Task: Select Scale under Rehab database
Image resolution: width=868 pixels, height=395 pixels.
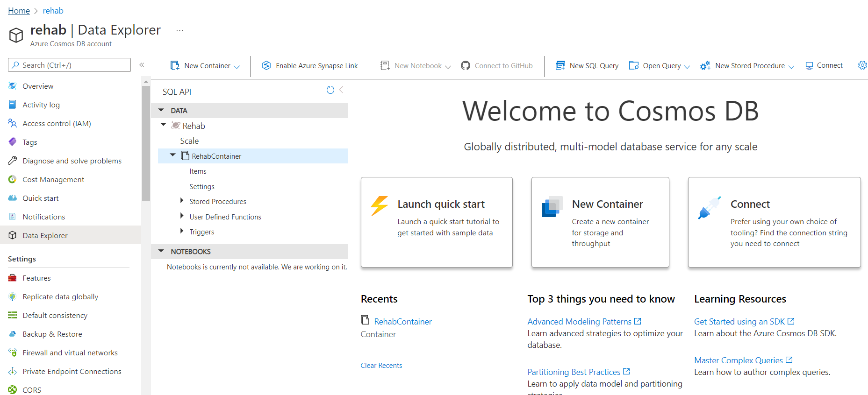Action: [x=189, y=141]
